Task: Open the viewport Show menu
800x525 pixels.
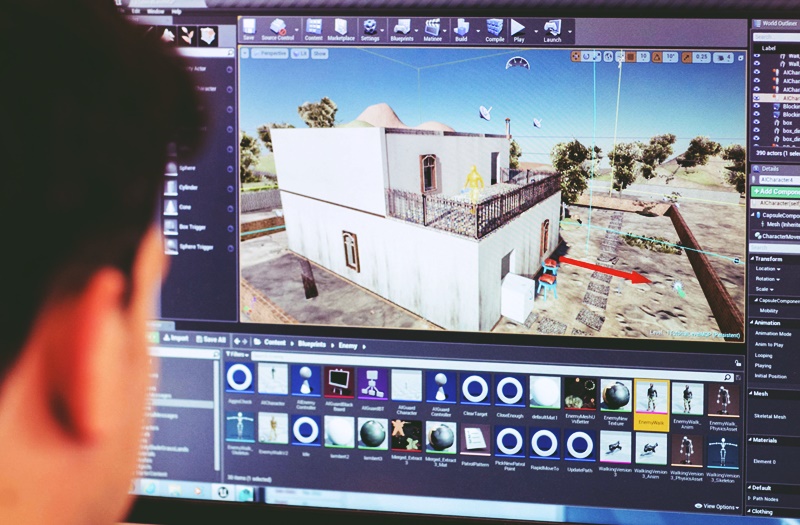Action: [x=319, y=54]
